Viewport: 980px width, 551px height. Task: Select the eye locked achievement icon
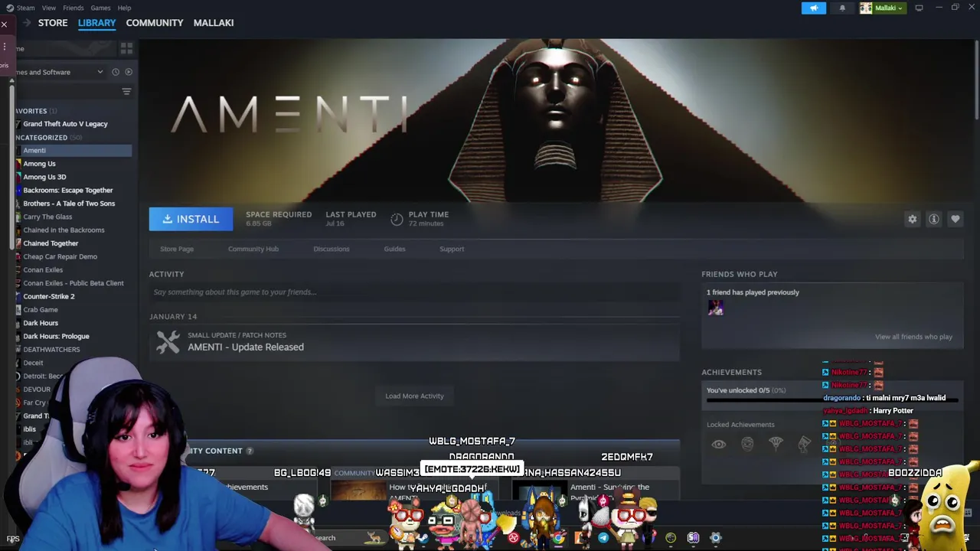tap(718, 444)
